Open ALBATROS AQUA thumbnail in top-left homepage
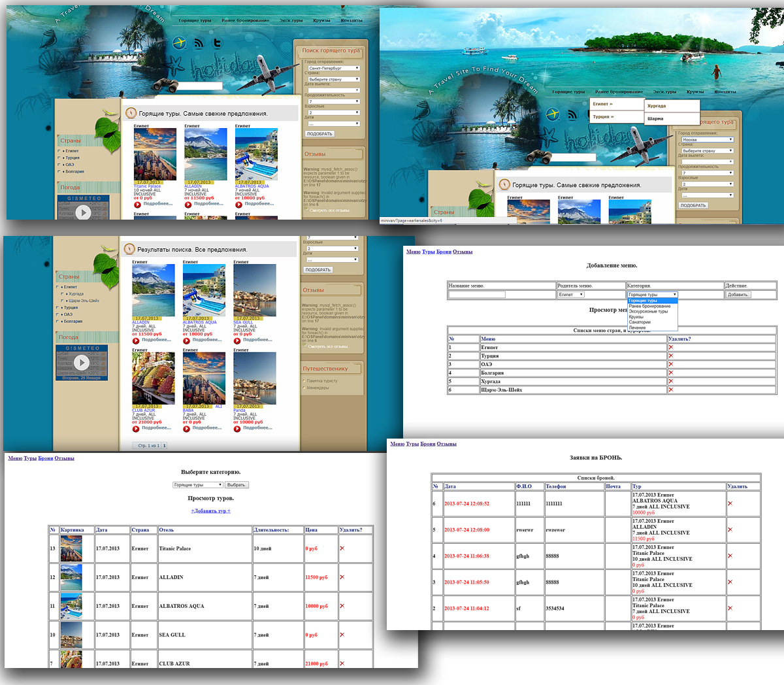Screen dimensions: 784x685 coord(256,154)
